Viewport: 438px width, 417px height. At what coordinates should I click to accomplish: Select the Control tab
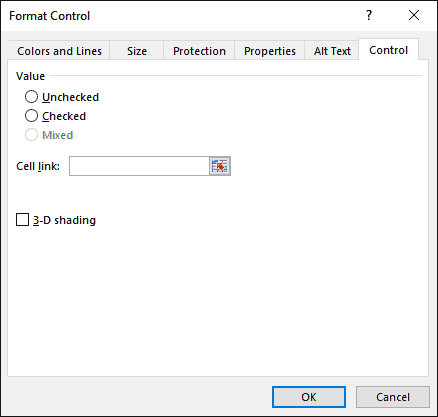(388, 50)
